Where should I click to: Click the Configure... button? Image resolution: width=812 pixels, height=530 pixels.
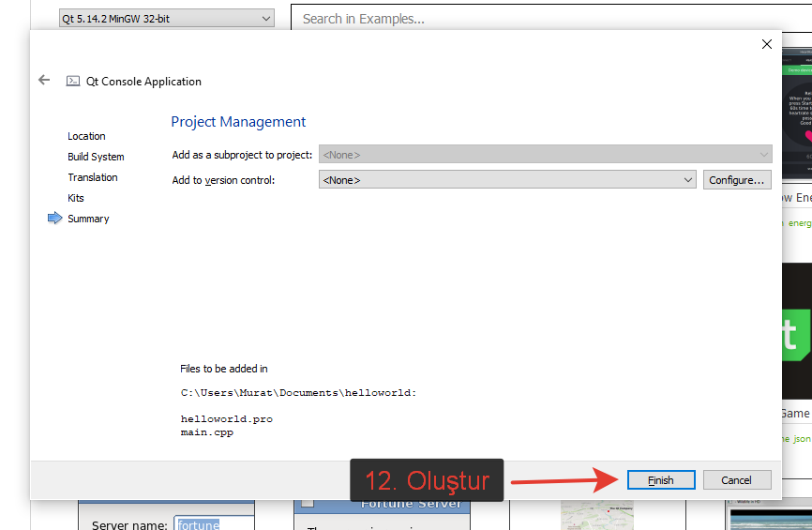click(737, 180)
